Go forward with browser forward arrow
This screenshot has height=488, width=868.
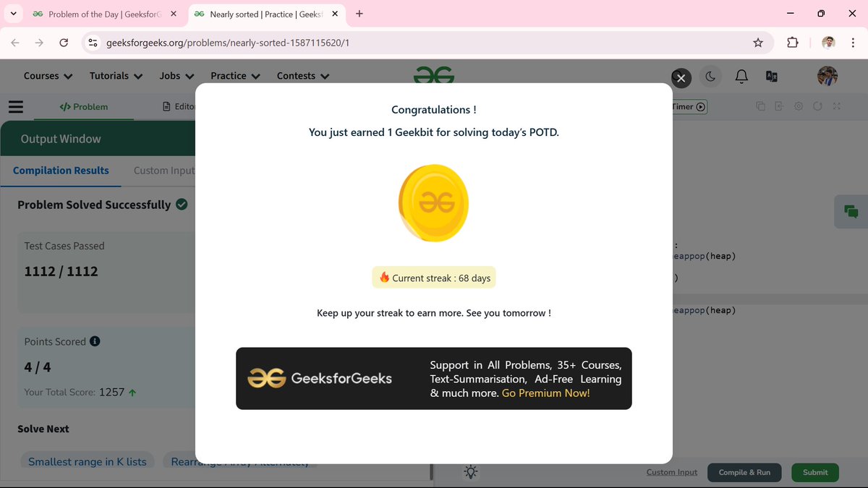tap(39, 43)
